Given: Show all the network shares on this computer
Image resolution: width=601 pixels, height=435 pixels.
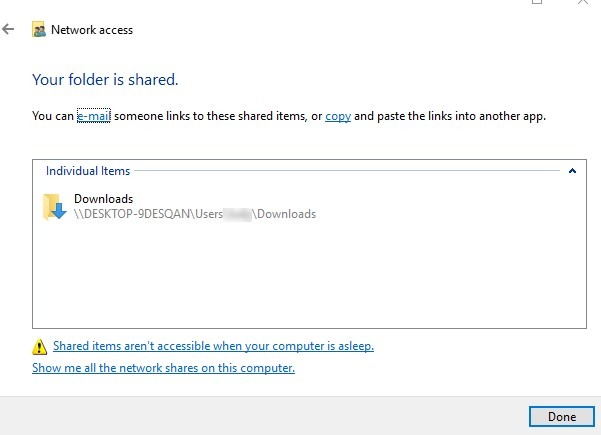Looking at the screenshot, I should 163,368.
